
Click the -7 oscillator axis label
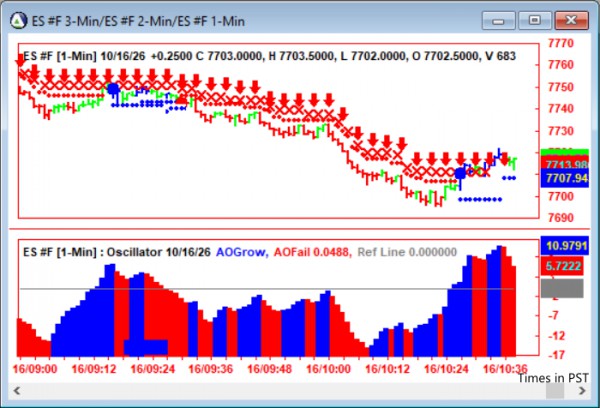[554, 316]
